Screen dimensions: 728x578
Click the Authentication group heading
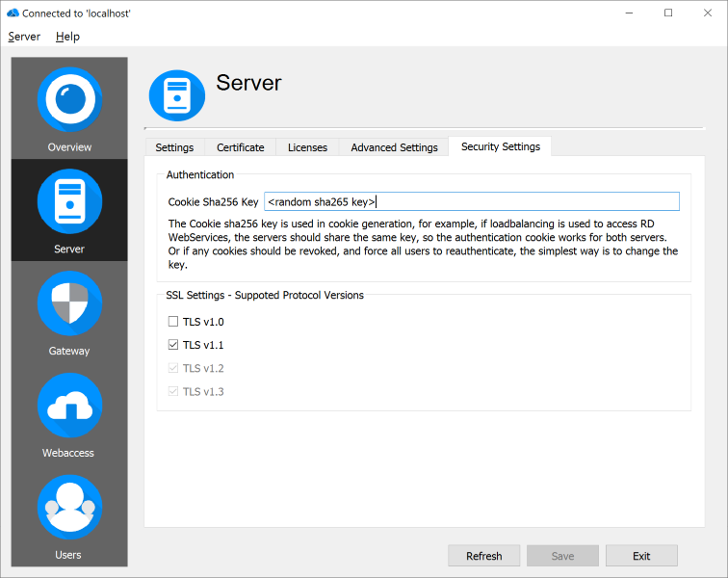[200, 174]
